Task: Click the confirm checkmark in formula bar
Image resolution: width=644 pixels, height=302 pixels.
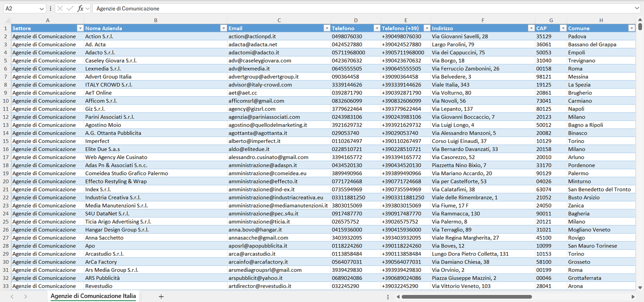Action: pos(70,8)
